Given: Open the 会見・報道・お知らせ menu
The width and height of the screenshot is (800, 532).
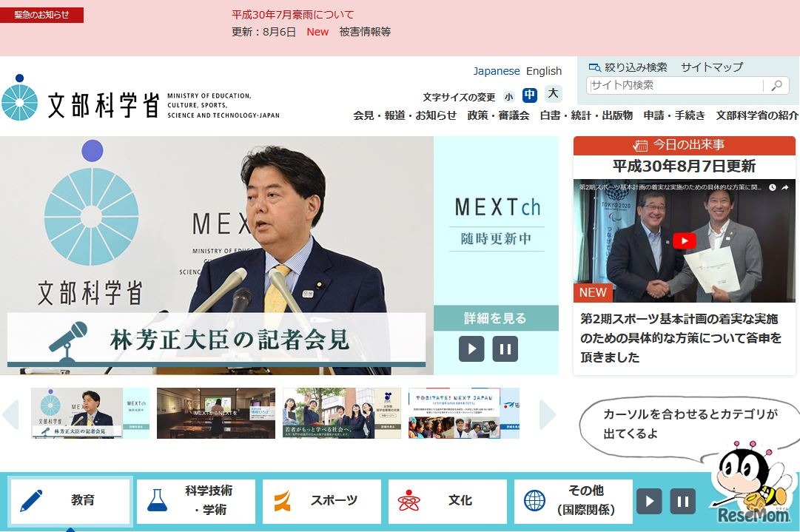Looking at the screenshot, I should pyautogui.click(x=405, y=115).
